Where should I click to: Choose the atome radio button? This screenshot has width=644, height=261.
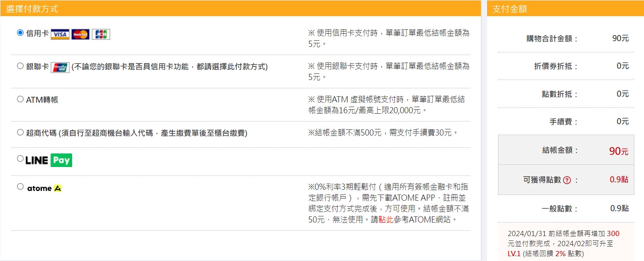click(x=20, y=187)
